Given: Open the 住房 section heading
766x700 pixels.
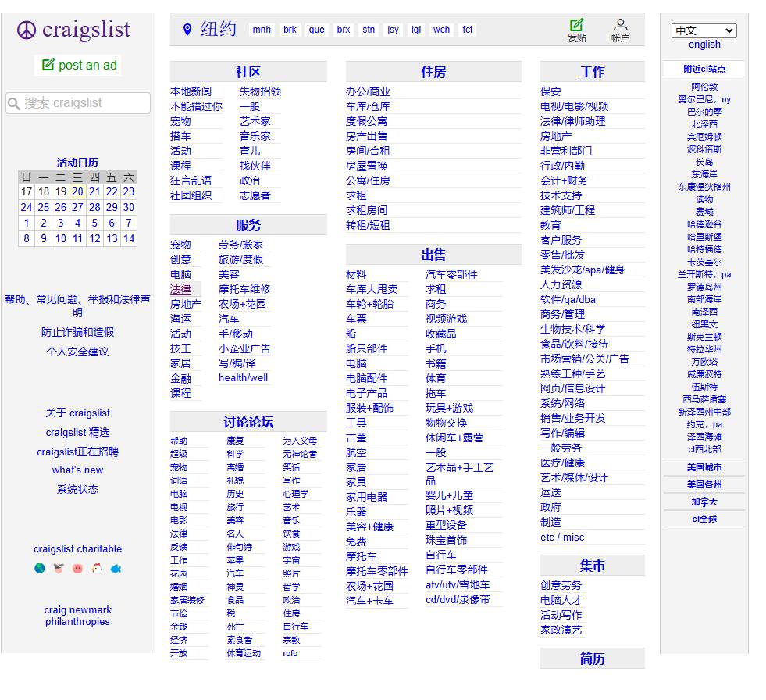Looking at the screenshot, I should pyautogui.click(x=433, y=72).
